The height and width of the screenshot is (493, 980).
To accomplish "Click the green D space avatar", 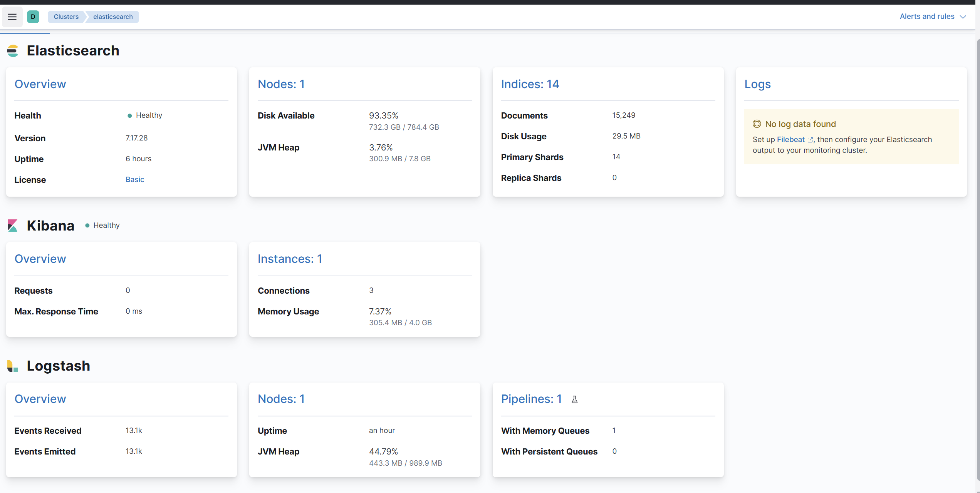I will 33,17.
